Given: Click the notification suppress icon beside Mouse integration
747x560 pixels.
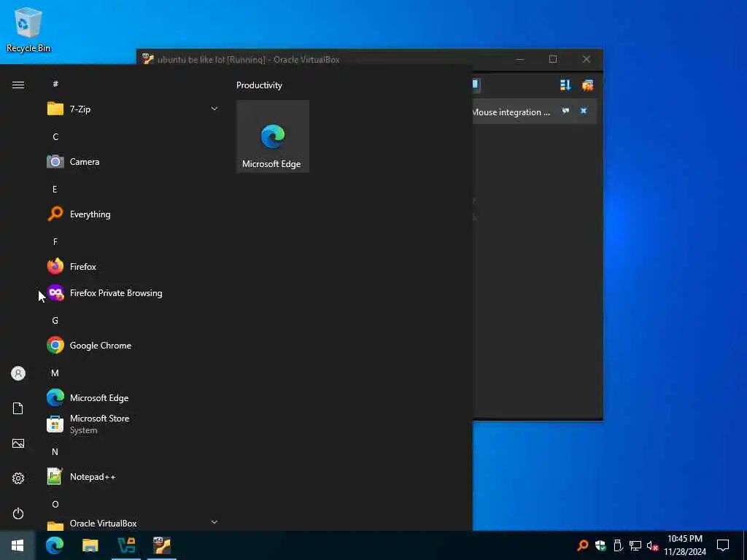Looking at the screenshot, I should coord(565,111).
